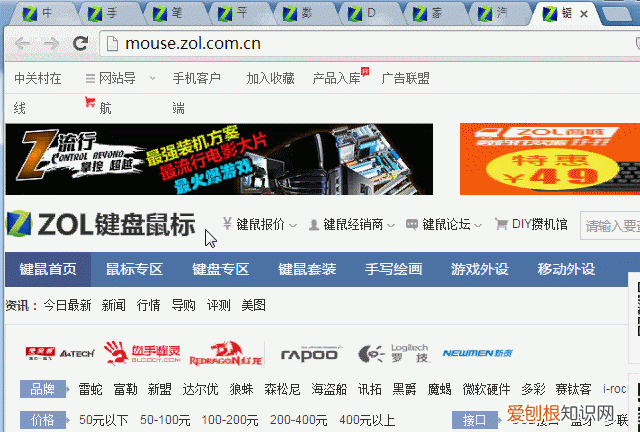The width and height of the screenshot is (640, 432).
Task: Select the 键鼠套装 nav tab
Action: pos(307,269)
